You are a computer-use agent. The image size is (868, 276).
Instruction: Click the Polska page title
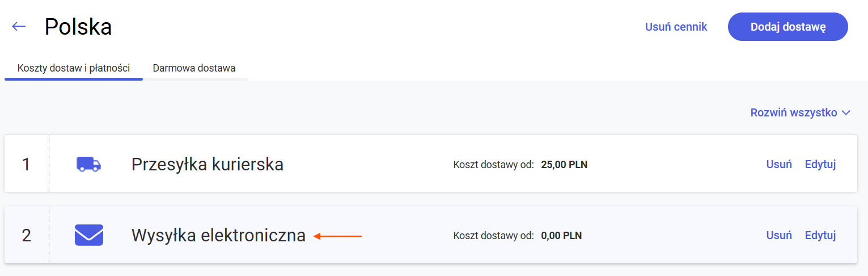[x=78, y=27]
